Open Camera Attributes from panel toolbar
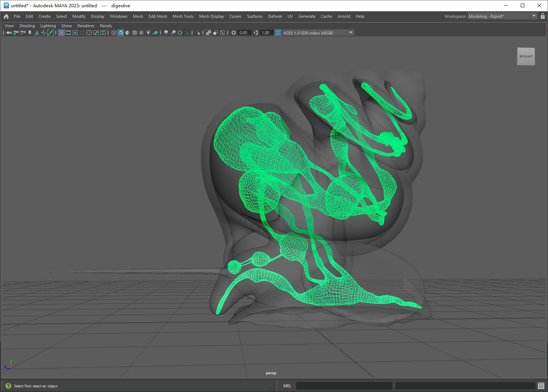The image size is (548, 392). 23,33
